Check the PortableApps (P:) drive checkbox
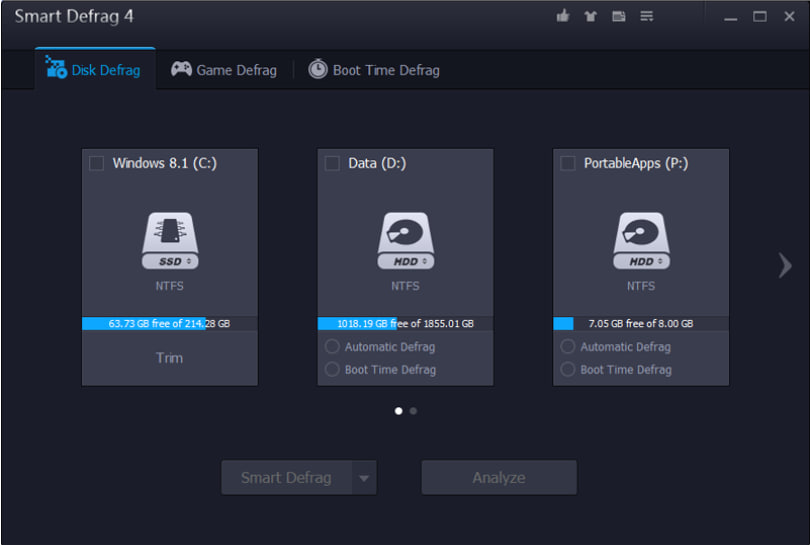Screen dimensions: 810x545 [x=568, y=164]
